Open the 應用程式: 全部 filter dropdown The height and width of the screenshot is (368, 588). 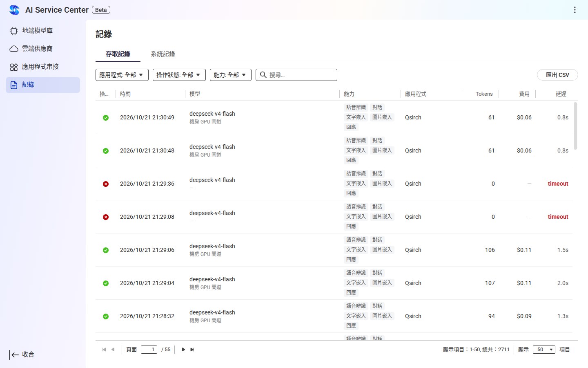coord(122,75)
